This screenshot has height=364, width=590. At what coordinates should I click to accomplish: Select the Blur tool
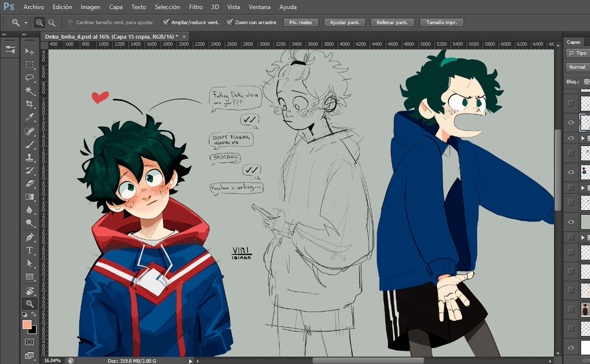[x=29, y=210]
